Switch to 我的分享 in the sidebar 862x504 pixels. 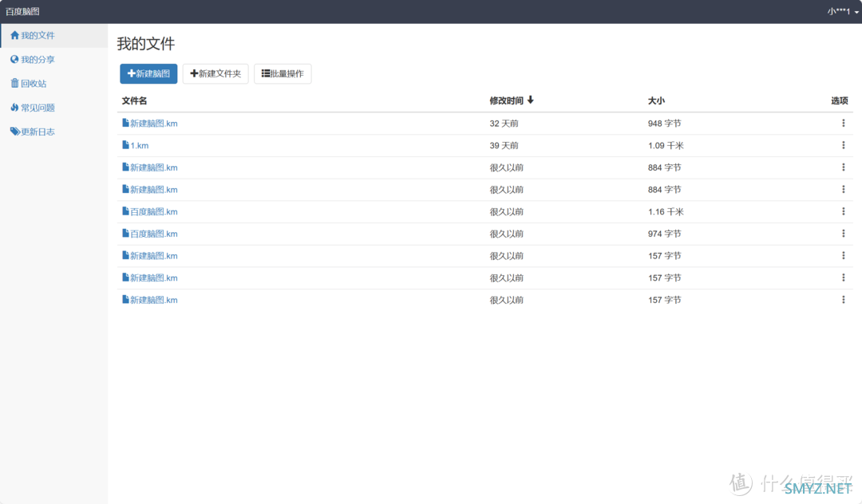point(38,60)
